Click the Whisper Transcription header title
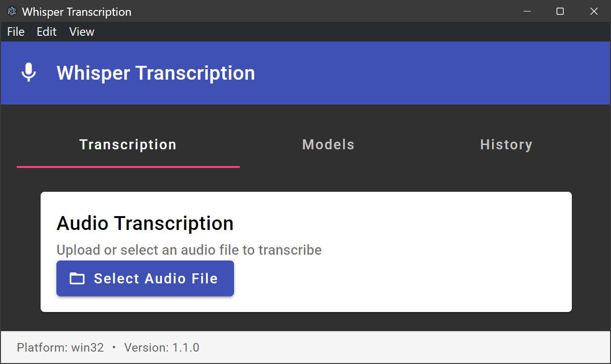The width and height of the screenshot is (611, 364). pos(156,73)
